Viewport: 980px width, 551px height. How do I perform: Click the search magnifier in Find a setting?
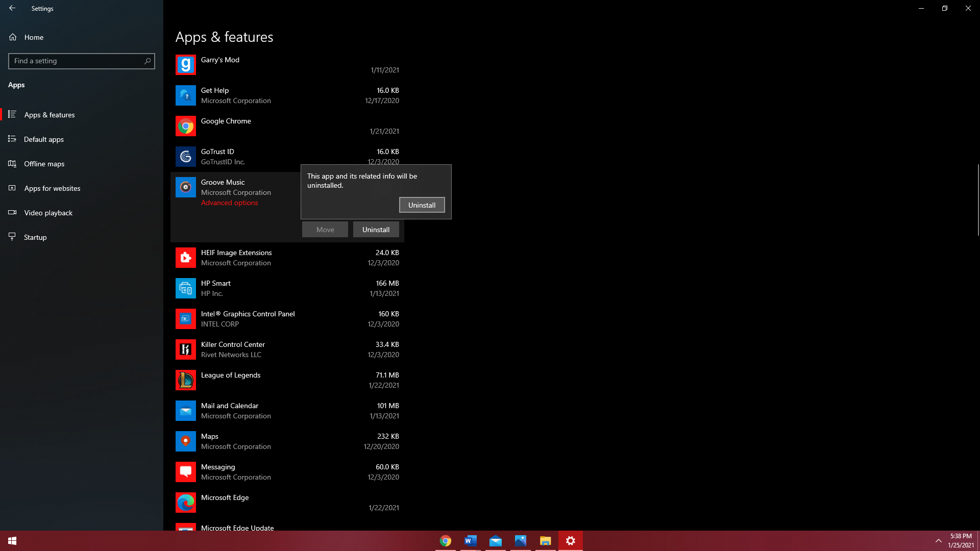point(148,61)
